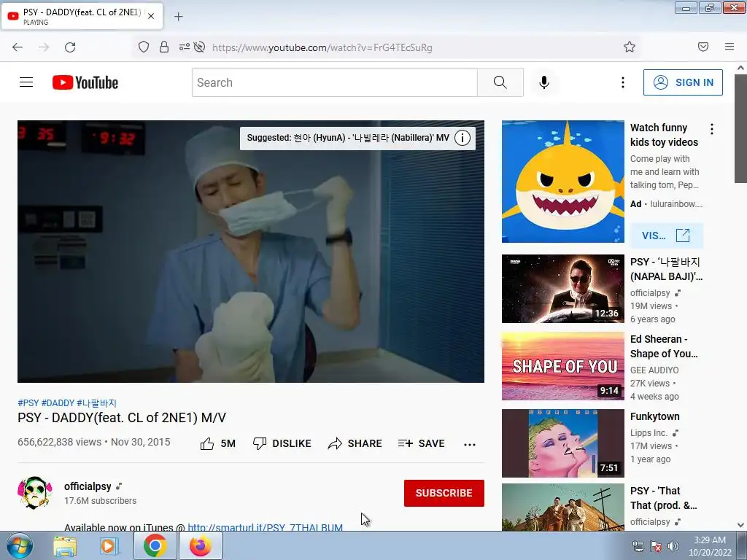Click the autoplay blocked icon in address bar
Screen dimensions: 747x560
[200, 47]
